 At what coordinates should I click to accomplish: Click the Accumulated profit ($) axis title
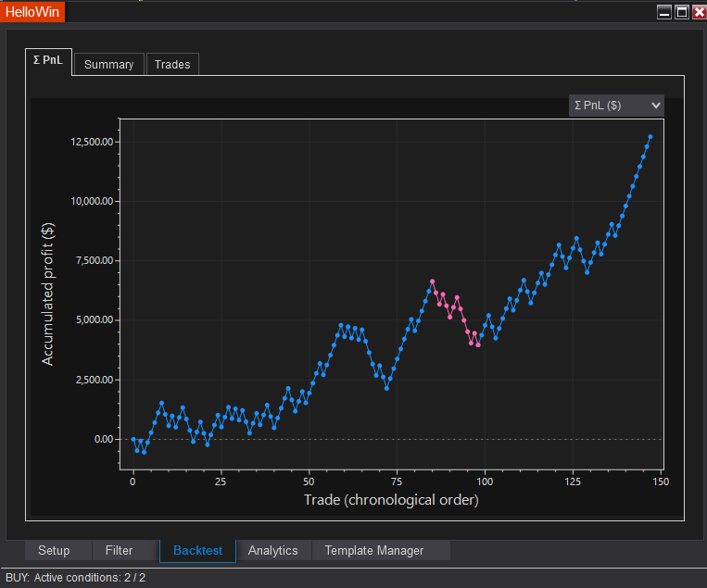48,294
